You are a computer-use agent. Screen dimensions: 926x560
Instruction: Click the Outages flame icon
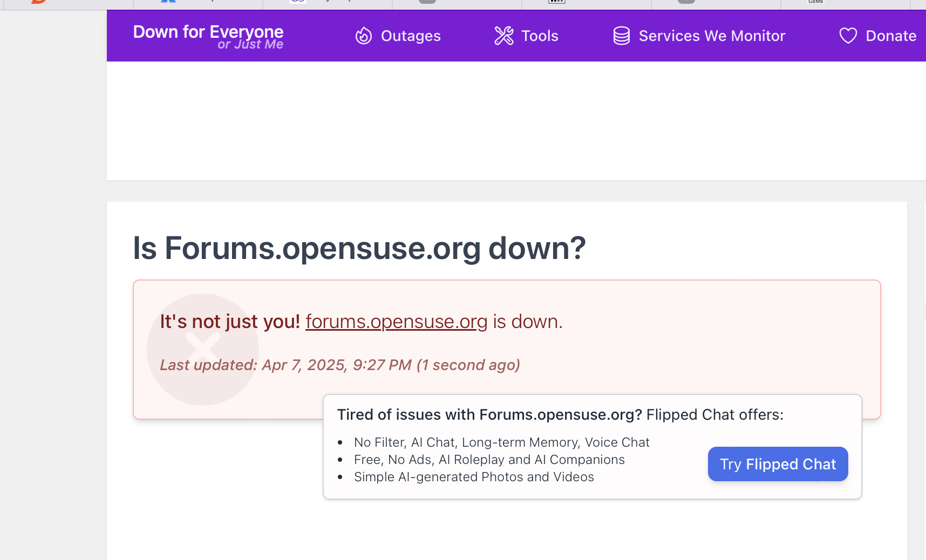(x=364, y=36)
